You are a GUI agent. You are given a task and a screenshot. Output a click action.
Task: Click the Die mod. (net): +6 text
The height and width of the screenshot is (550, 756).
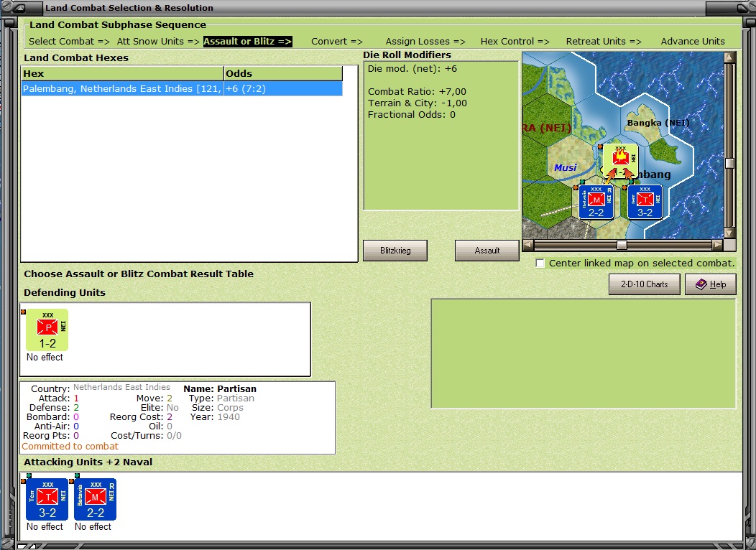point(412,69)
